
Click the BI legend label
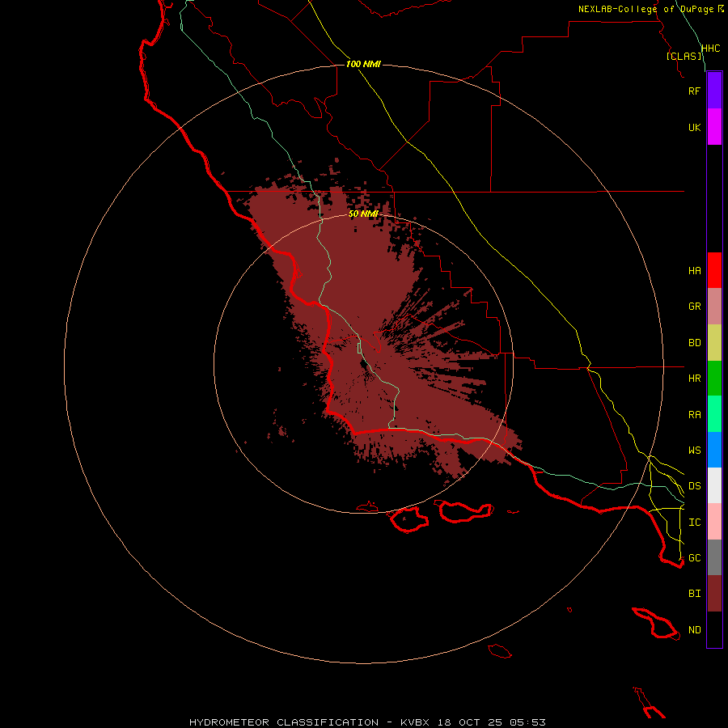[x=694, y=594]
